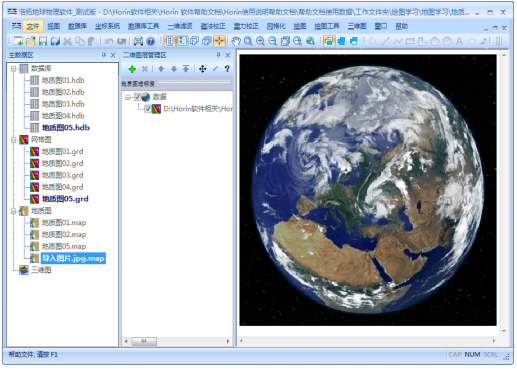Move layer to top with top-arrow icon

click(186, 69)
